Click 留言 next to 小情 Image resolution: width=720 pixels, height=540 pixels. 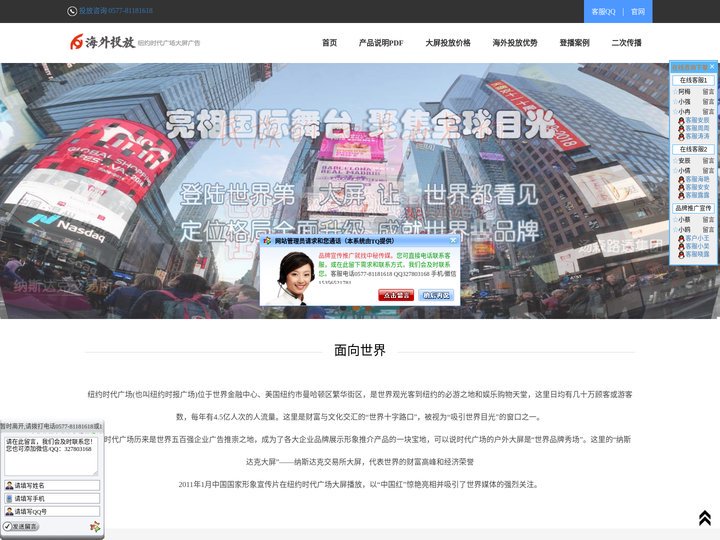point(708,170)
